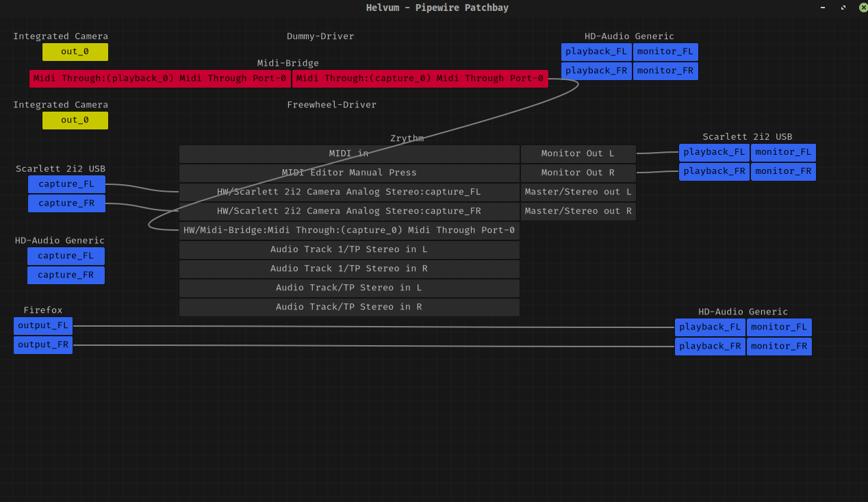
Task: Select Midi-Bridge Midi Through playback_0 port
Action: pyautogui.click(x=160, y=79)
